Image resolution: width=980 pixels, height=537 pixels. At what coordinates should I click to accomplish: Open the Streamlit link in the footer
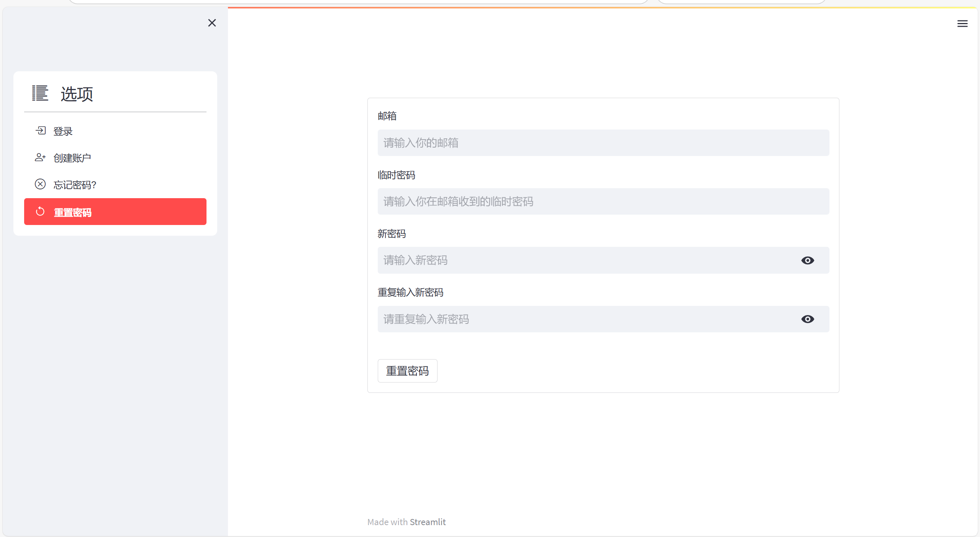tap(428, 522)
